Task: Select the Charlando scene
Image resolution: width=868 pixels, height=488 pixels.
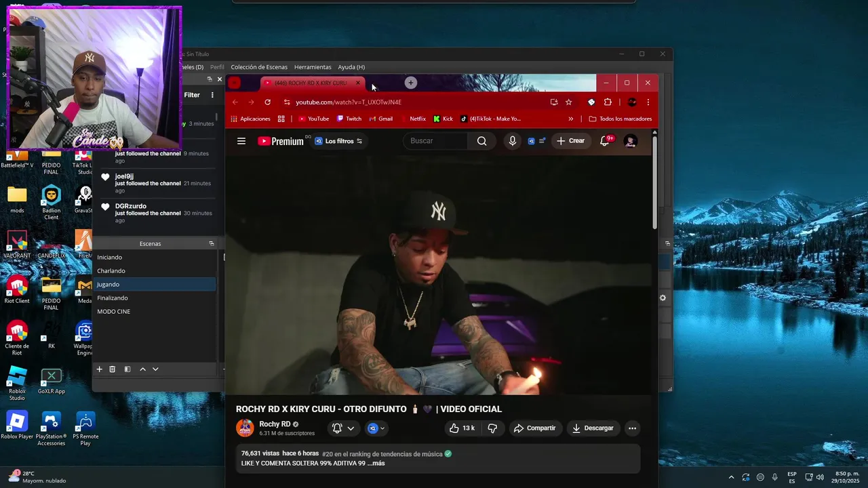Action: pos(155,271)
